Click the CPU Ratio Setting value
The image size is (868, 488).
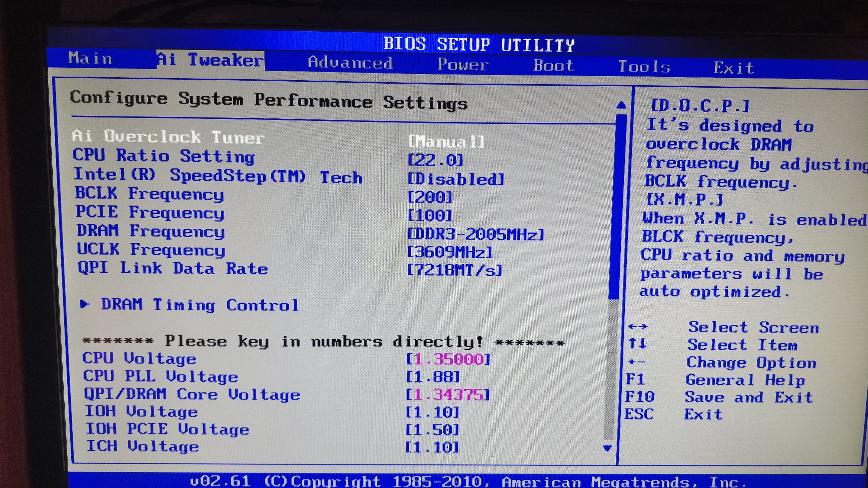(435, 160)
